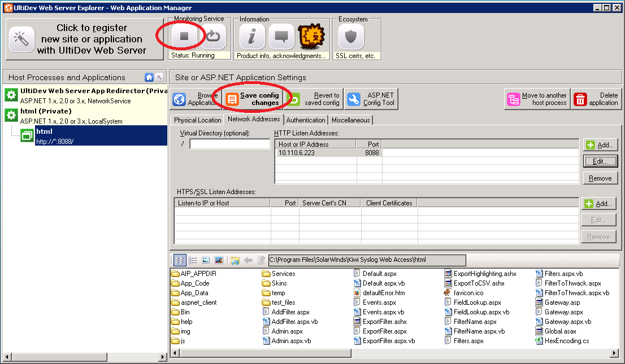Save config changes
The height and width of the screenshot is (364, 625).
(x=253, y=99)
